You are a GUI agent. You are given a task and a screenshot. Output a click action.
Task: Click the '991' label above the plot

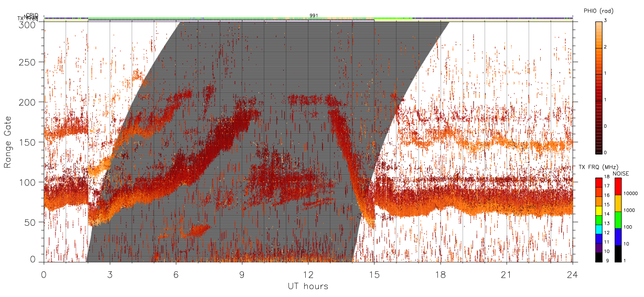[x=313, y=15]
